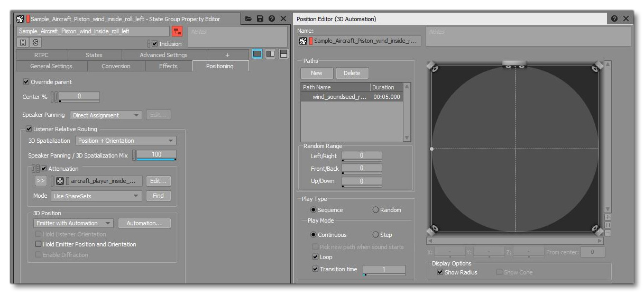Click the New path button

pyautogui.click(x=317, y=73)
